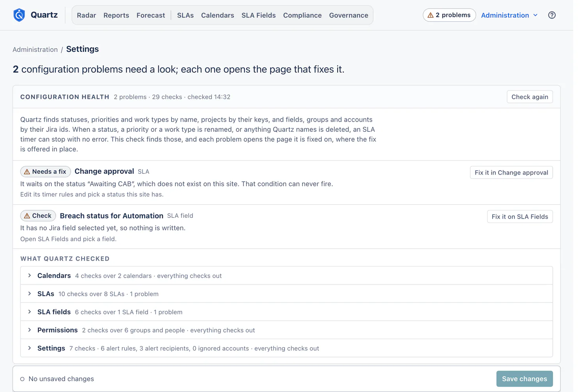The image size is (581, 392).
Task: Expand the Permissions checks row
Action: [287, 330]
